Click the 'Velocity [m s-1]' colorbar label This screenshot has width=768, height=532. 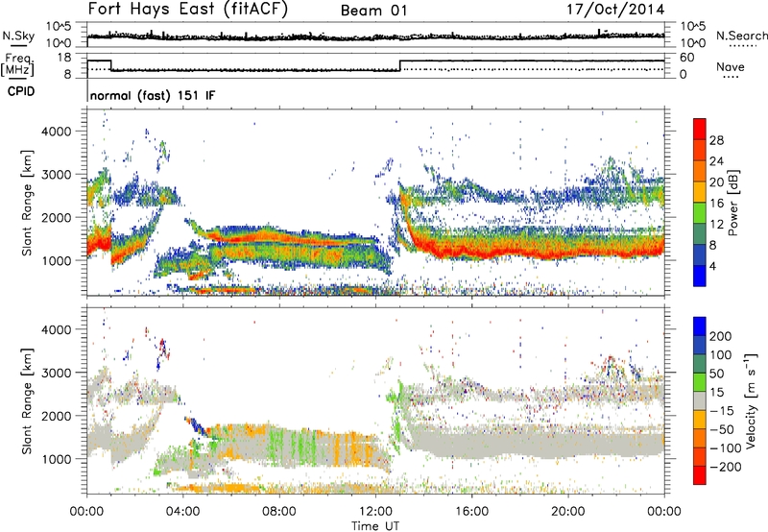tap(751, 400)
